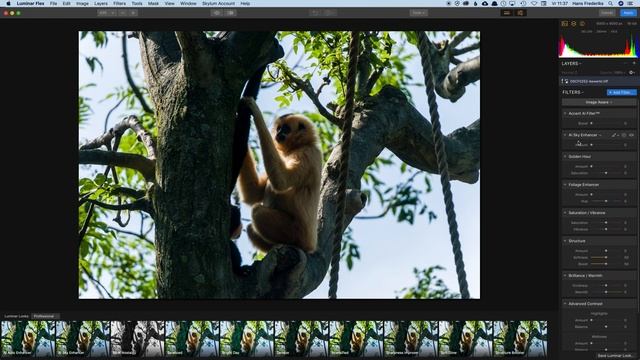Viewport: 640px width, 360px height.
Task: Click the undo arrow in toolbar
Action: click(315, 13)
